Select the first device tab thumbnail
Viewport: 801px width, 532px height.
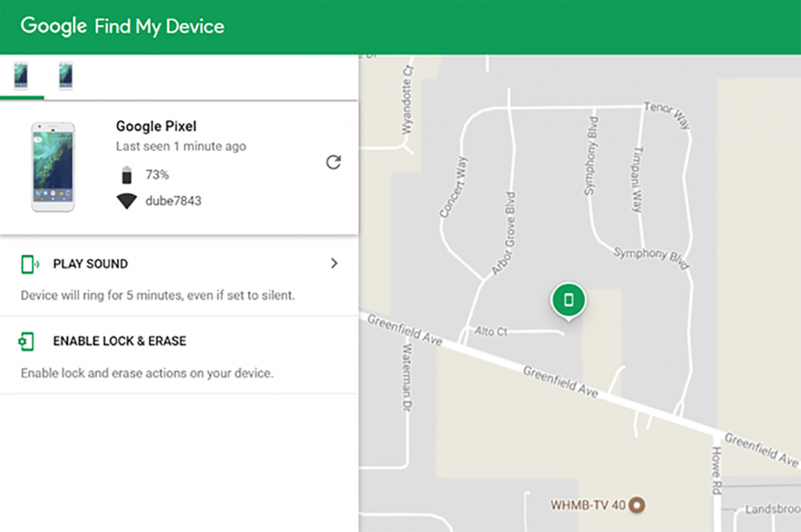pyautogui.click(x=21, y=76)
